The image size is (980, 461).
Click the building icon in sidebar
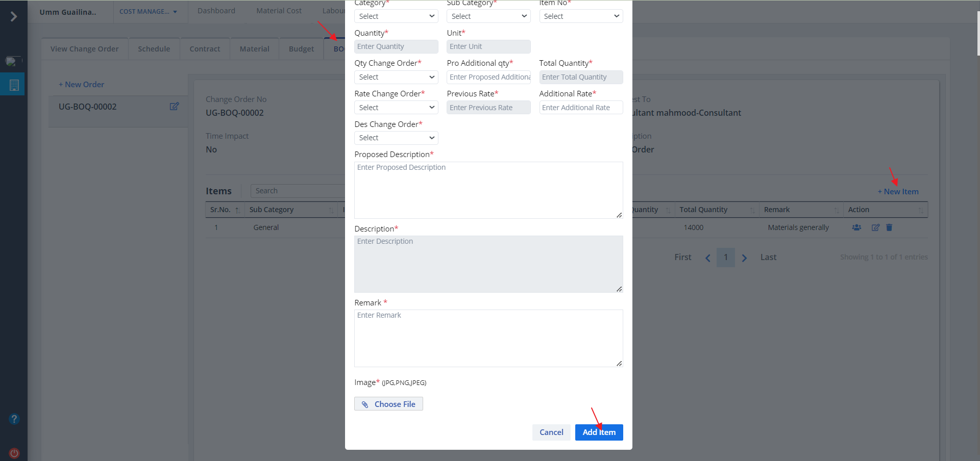[14, 85]
